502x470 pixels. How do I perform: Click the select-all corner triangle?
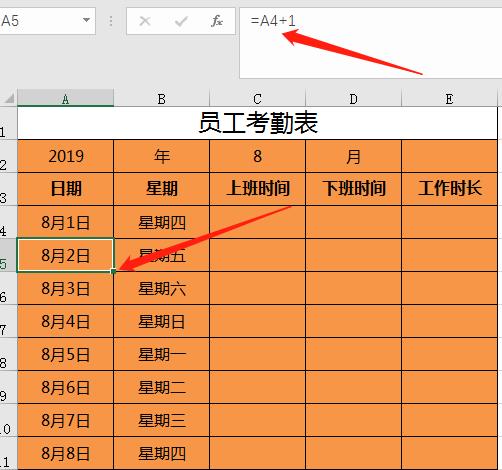(9, 98)
